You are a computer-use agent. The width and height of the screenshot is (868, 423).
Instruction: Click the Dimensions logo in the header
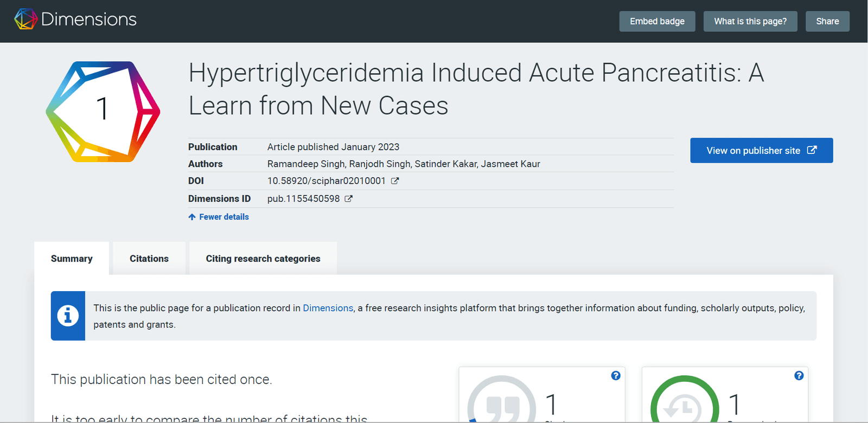click(75, 20)
